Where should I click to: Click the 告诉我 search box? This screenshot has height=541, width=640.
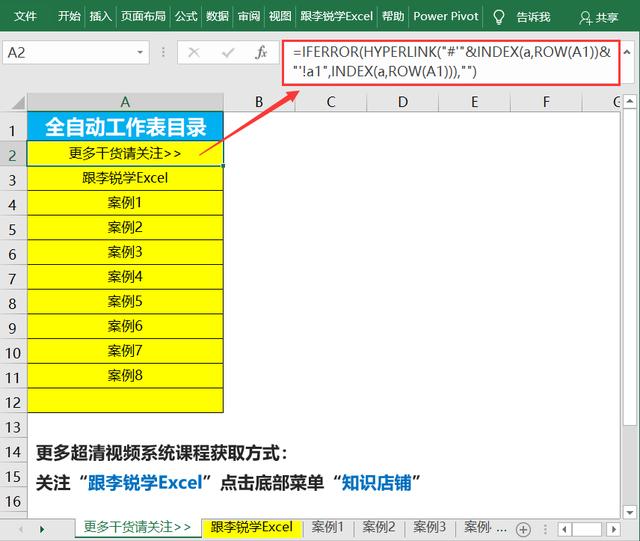(x=533, y=17)
